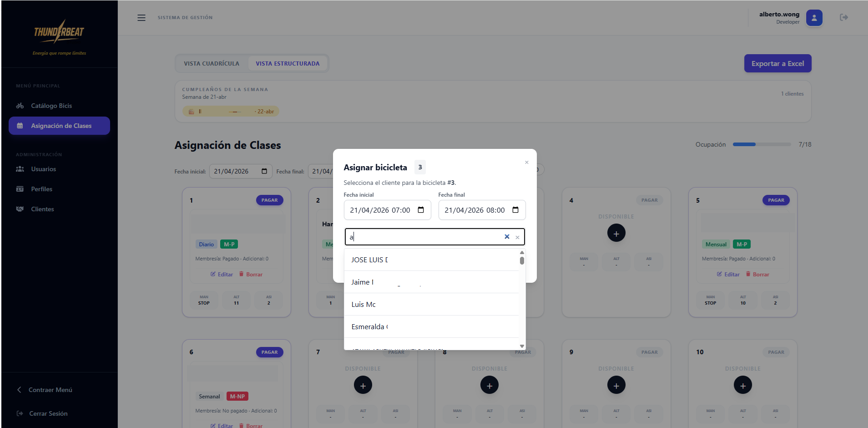Click PAGAR on bike card 10
Image resolution: width=868 pixels, height=428 pixels.
pos(776,352)
